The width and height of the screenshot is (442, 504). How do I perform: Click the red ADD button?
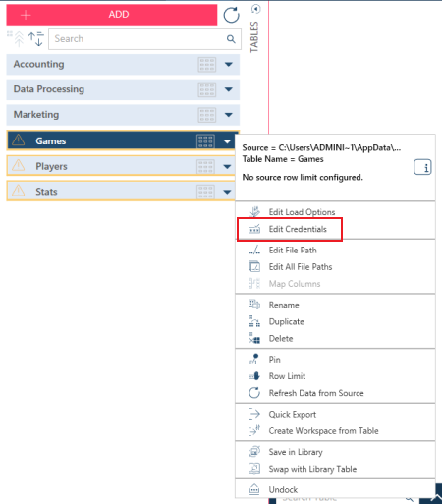pos(112,15)
